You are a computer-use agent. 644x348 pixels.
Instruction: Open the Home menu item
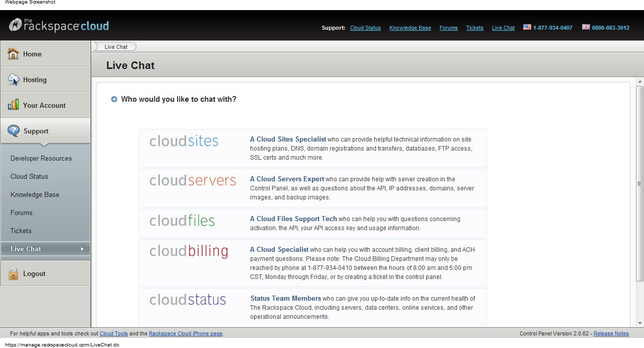tap(45, 54)
